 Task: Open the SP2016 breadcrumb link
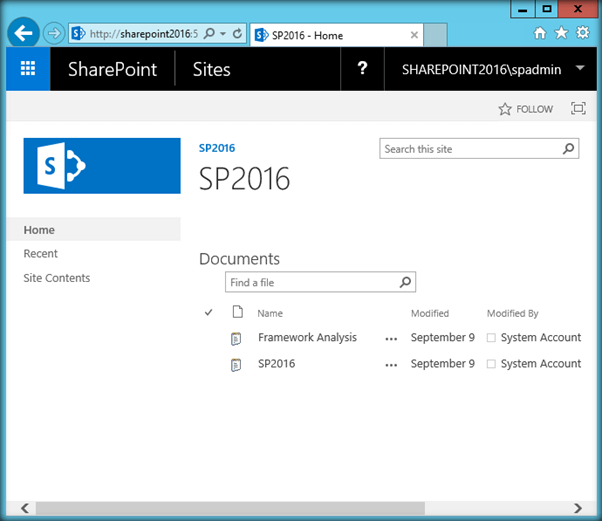point(217,148)
